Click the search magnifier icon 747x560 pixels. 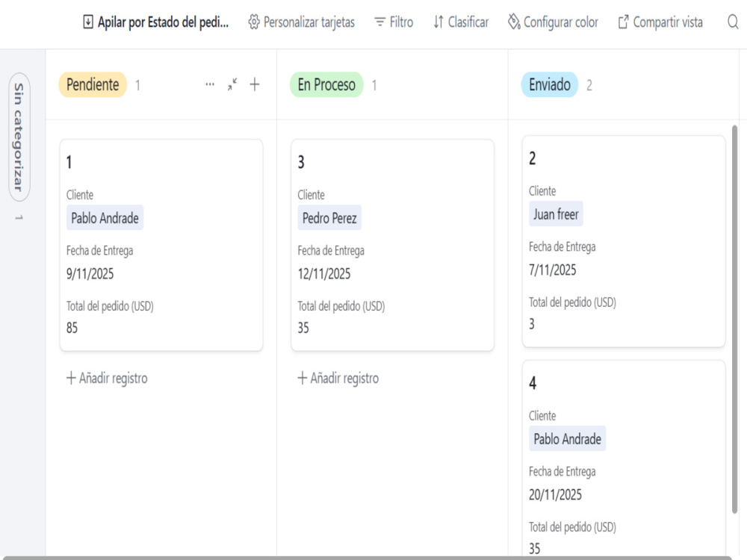coord(733,22)
